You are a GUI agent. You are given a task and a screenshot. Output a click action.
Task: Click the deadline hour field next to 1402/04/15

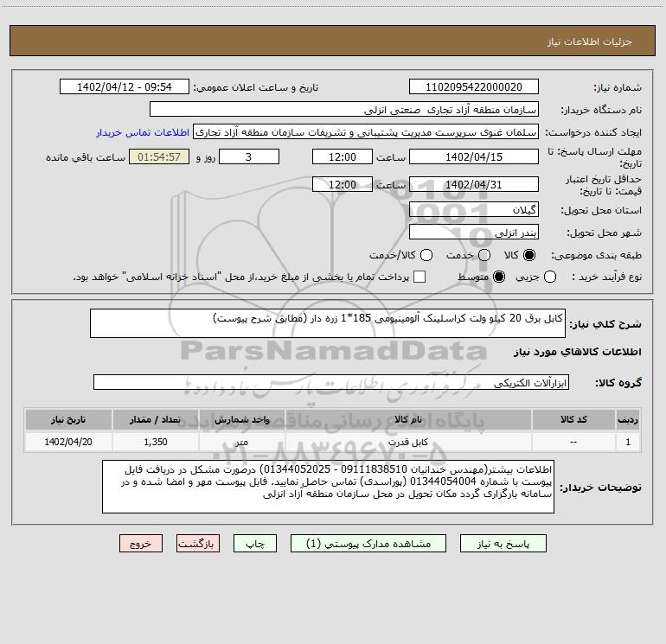[343, 156]
